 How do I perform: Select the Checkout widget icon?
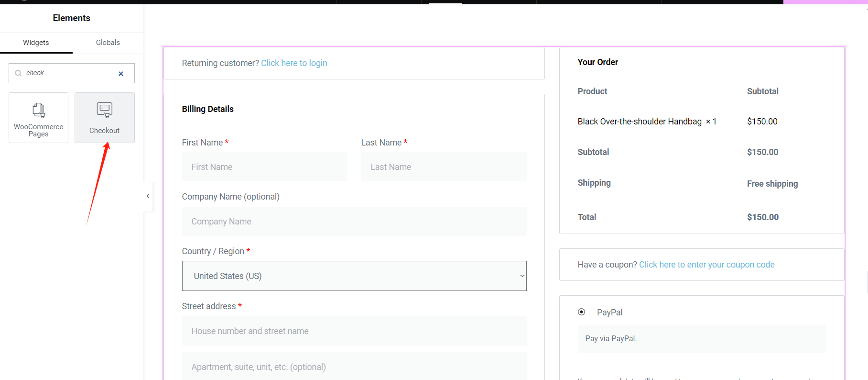104,110
